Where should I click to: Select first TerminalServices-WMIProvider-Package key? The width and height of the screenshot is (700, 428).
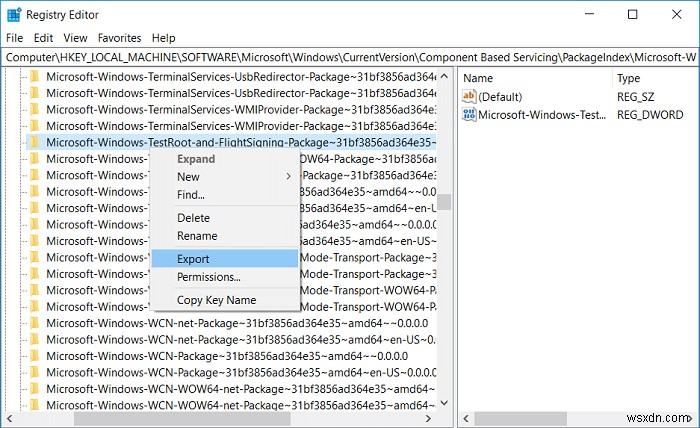241,110
